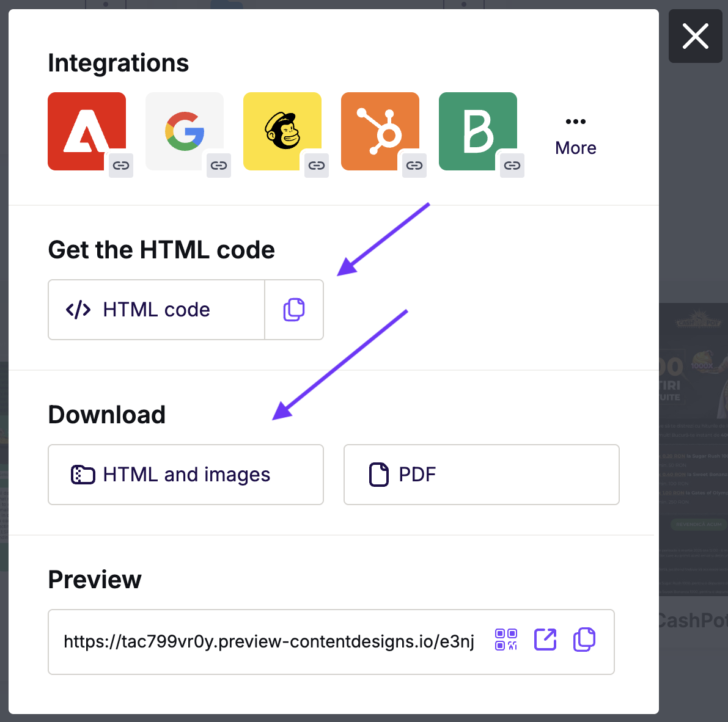This screenshot has width=728, height=722.
Task: Open the HubSpot integration
Action: tap(380, 131)
